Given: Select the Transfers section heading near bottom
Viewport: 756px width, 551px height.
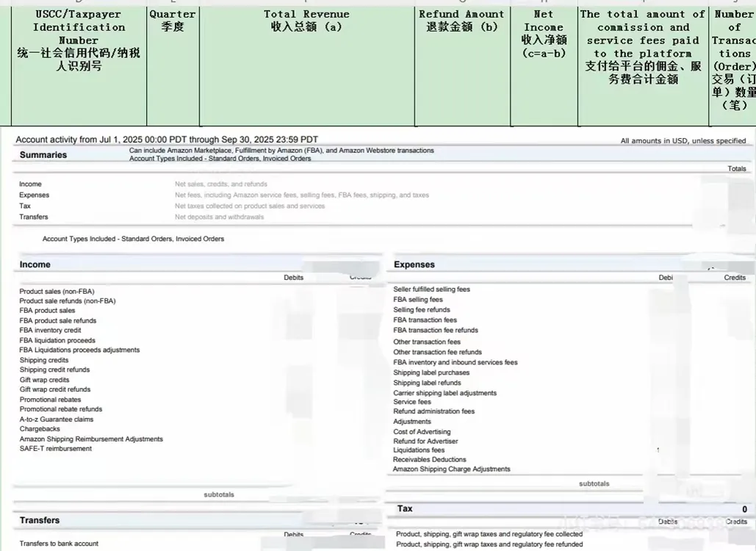Looking at the screenshot, I should (x=40, y=520).
